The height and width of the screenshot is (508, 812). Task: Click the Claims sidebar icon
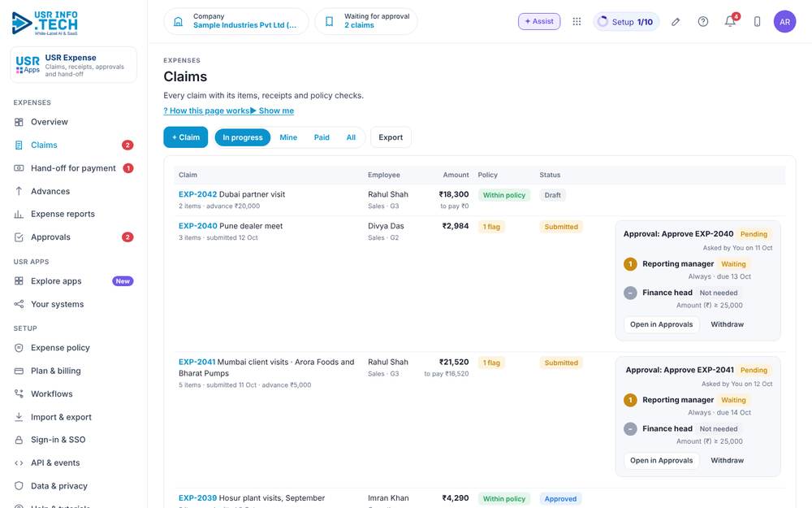(19, 145)
